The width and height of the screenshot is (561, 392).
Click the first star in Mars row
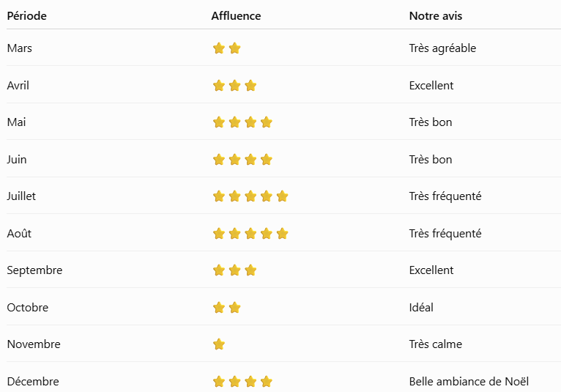(219, 48)
